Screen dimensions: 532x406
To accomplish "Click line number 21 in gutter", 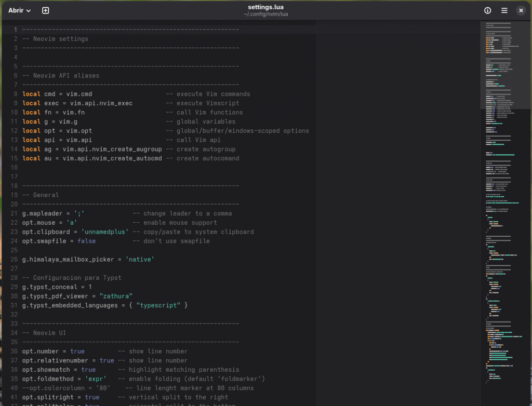I will [14, 213].
